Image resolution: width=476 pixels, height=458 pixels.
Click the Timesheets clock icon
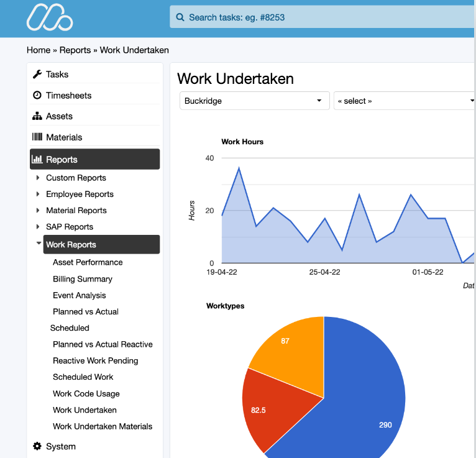pos(37,95)
